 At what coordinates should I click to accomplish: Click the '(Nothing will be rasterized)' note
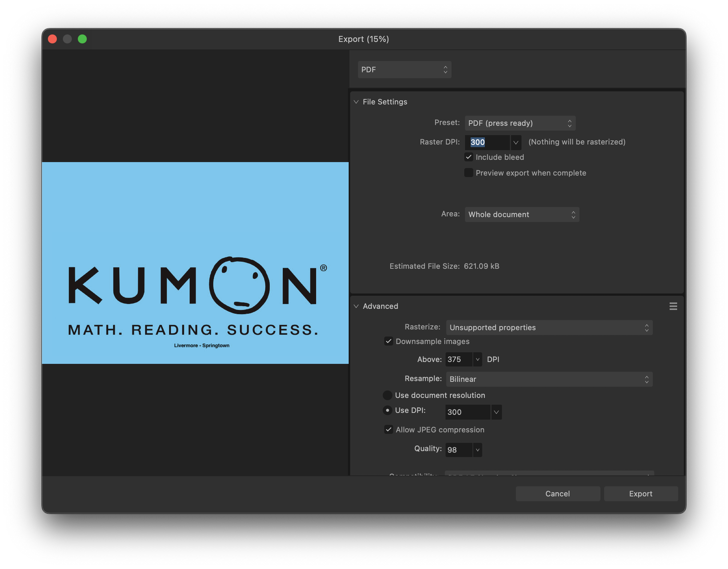pos(577,142)
